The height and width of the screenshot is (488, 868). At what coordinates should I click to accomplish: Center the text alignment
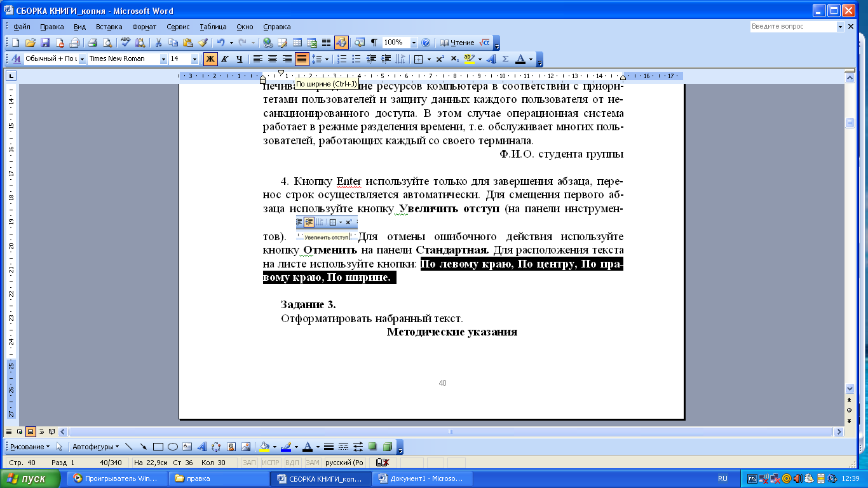273,58
